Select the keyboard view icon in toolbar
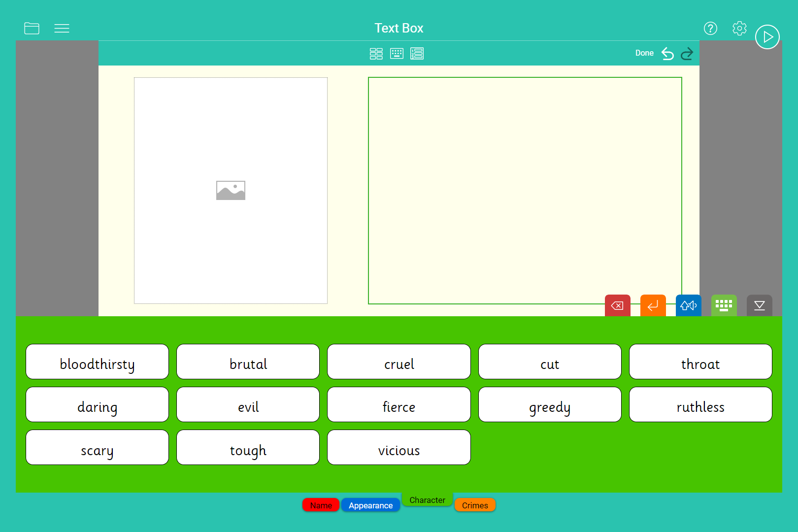Screen dimensions: 798x532 tap(397, 53)
